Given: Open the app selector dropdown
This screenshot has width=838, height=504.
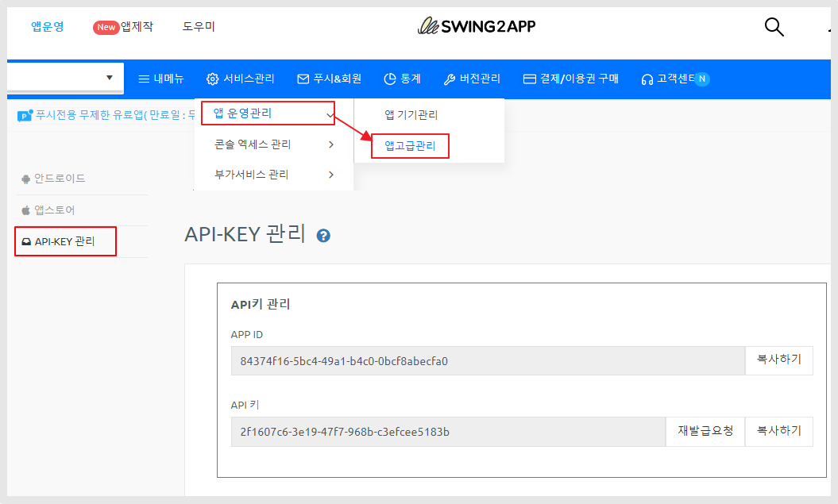Looking at the screenshot, I should click(x=65, y=78).
